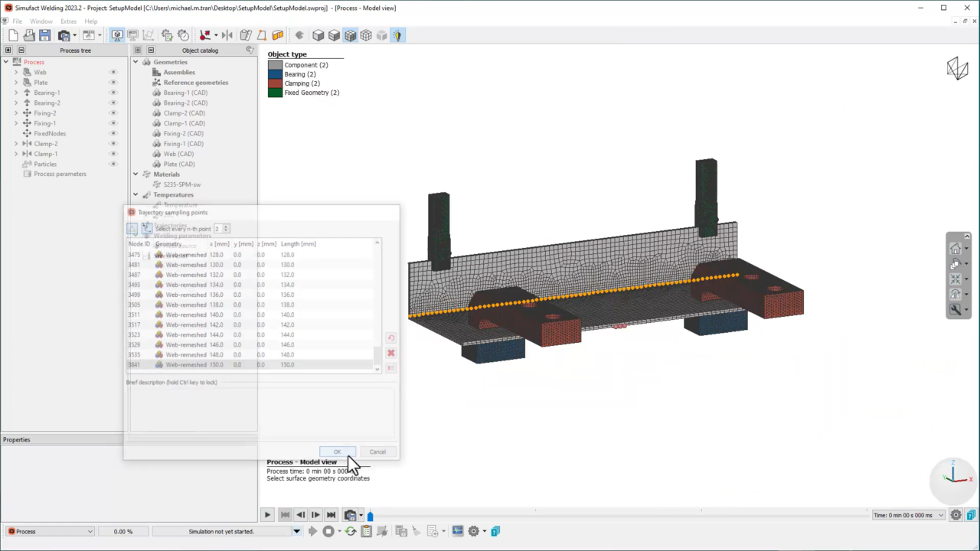Open the Time selection dropdown

909,515
